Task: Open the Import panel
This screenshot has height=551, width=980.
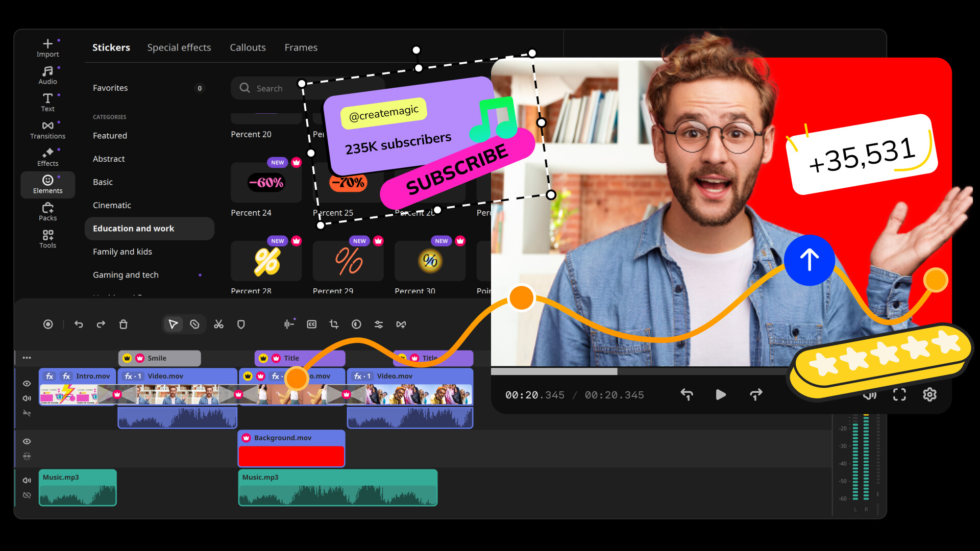Action: click(x=47, y=47)
